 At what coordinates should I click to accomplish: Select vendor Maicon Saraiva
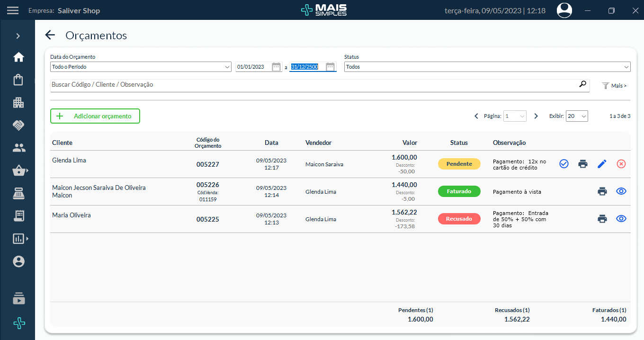tap(324, 164)
